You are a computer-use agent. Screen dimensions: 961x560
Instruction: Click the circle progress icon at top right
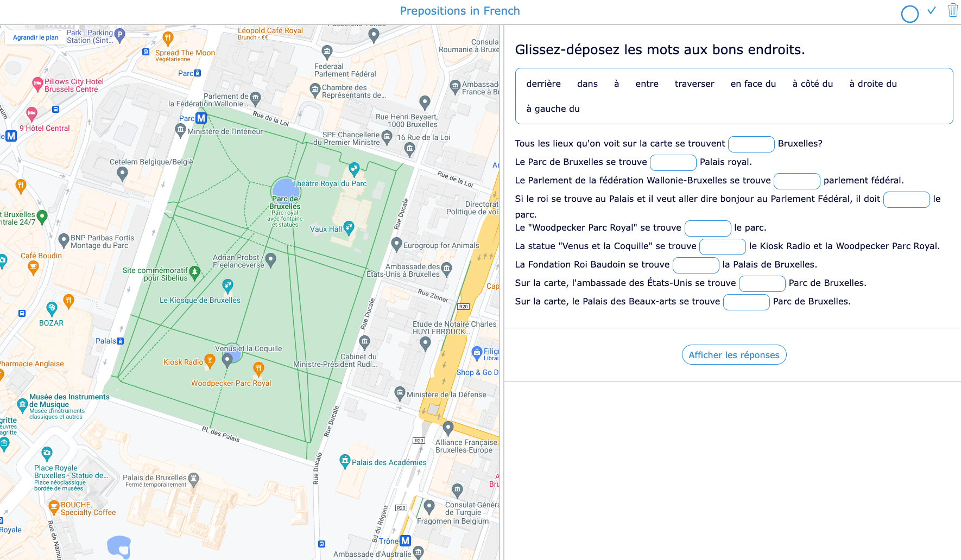coord(909,14)
